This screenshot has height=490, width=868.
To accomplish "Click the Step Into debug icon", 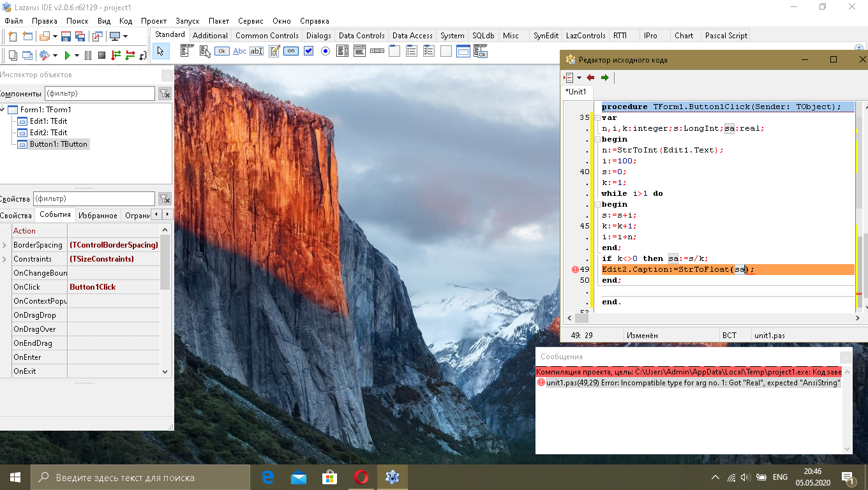I will [116, 56].
